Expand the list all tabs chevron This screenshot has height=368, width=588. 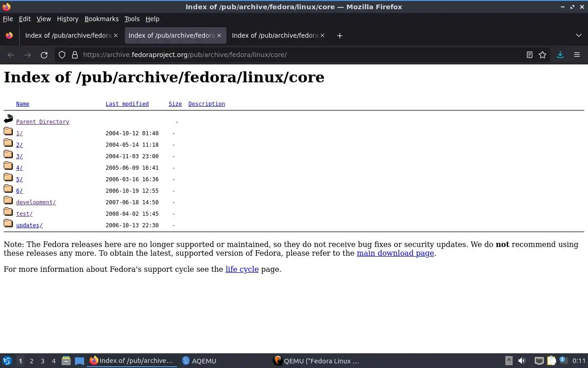point(578,35)
